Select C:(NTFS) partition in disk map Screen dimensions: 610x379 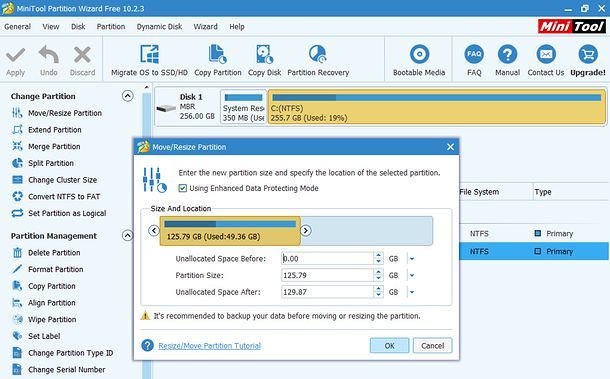point(437,107)
